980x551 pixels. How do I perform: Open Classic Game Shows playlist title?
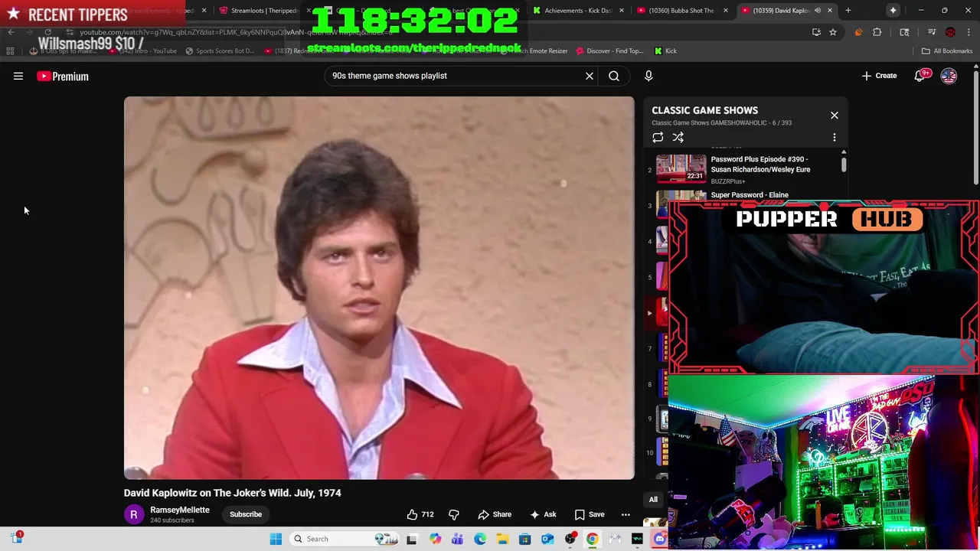pyautogui.click(x=705, y=110)
